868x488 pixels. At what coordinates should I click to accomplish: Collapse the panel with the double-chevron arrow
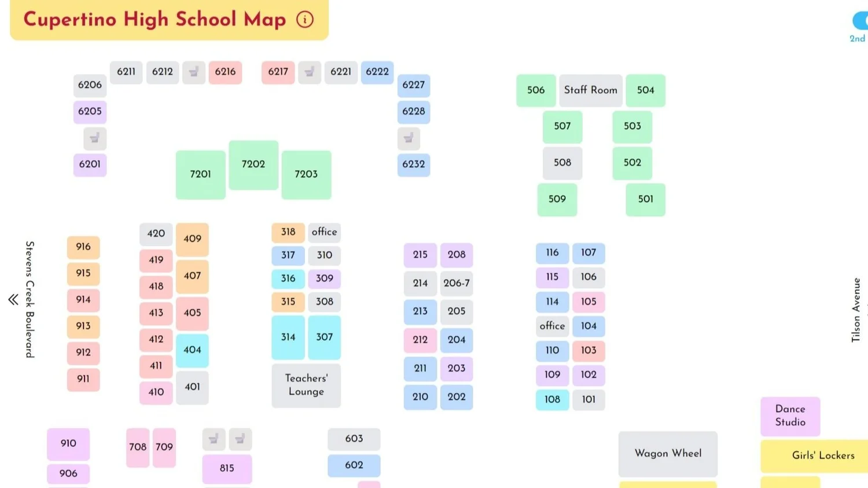(x=12, y=299)
